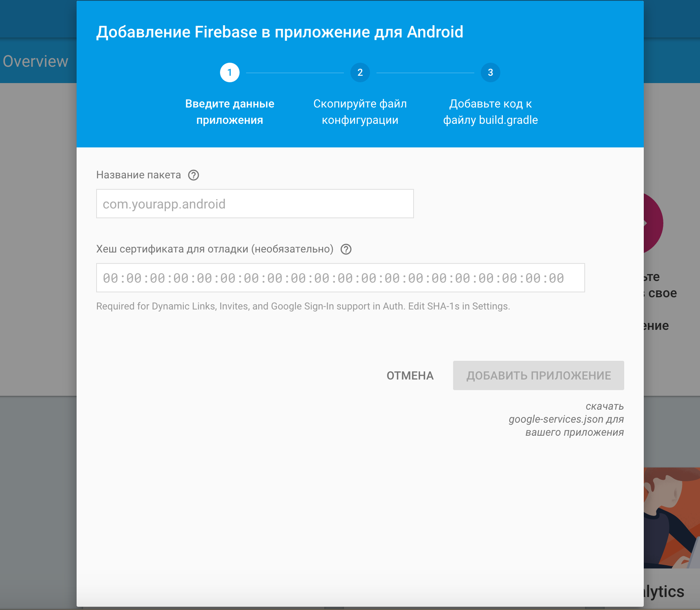This screenshot has height=610, width=700.
Task: Click the question mark after 'Название пакета'
Action: [x=194, y=175]
